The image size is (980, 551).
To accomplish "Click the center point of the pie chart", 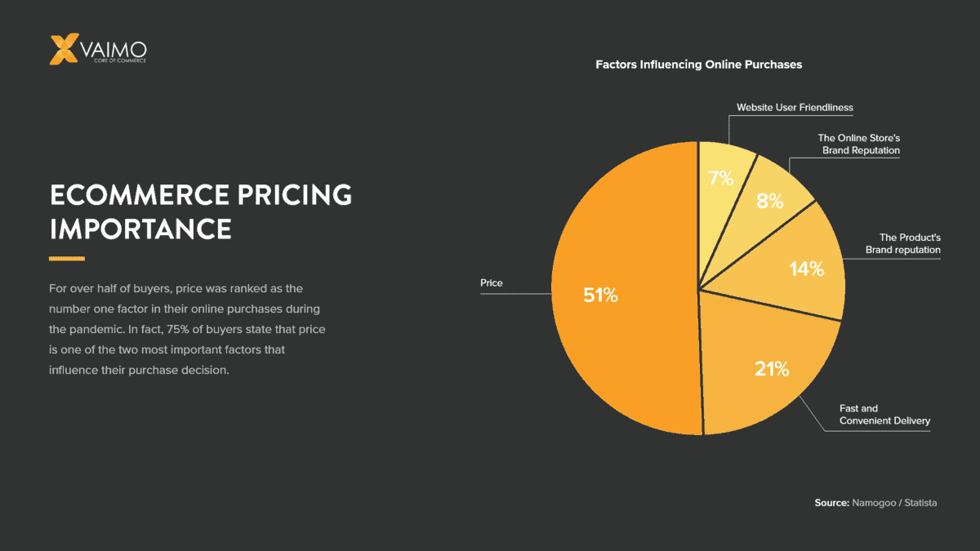I will 699,288.
